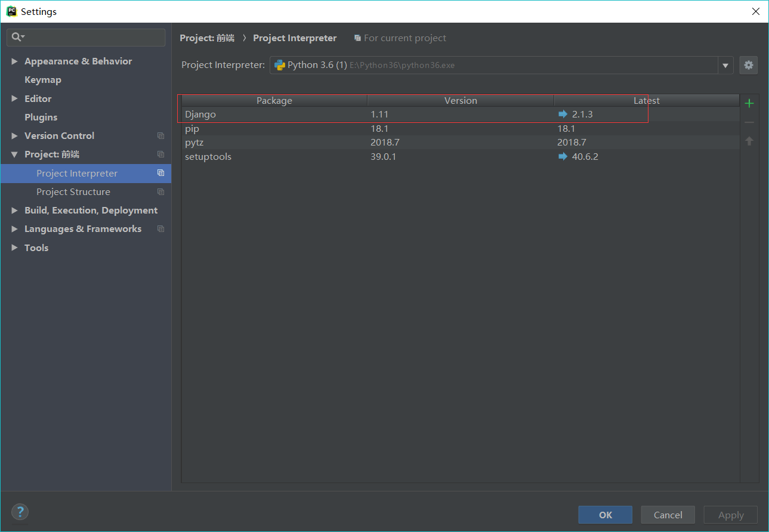
Task: Click project icon beside Project Structure
Action: (x=160, y=192)
